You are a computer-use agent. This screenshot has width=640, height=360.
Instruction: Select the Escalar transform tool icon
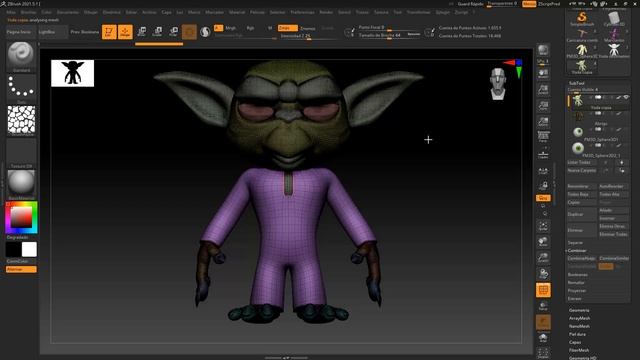click(158, 31)
